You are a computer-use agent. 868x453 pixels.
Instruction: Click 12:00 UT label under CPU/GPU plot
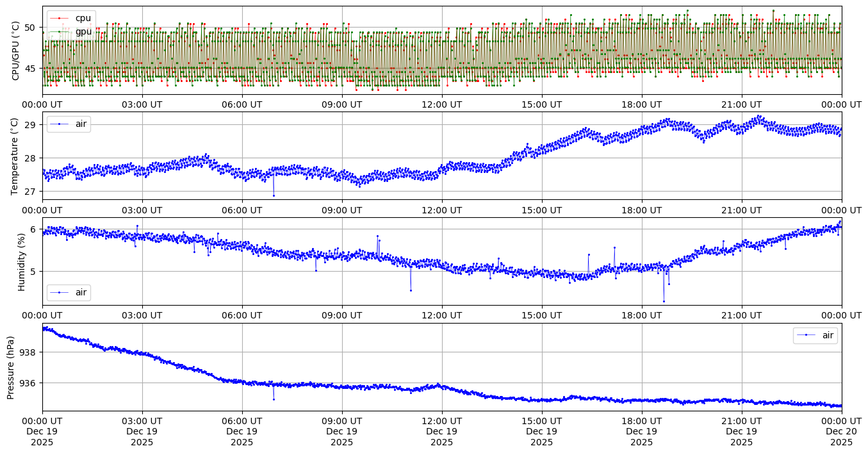pos(441,104)
